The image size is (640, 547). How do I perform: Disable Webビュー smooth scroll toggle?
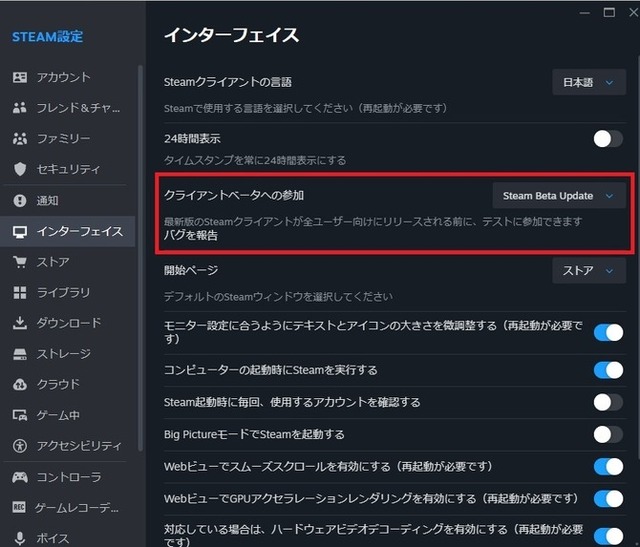tap(607, 466)
